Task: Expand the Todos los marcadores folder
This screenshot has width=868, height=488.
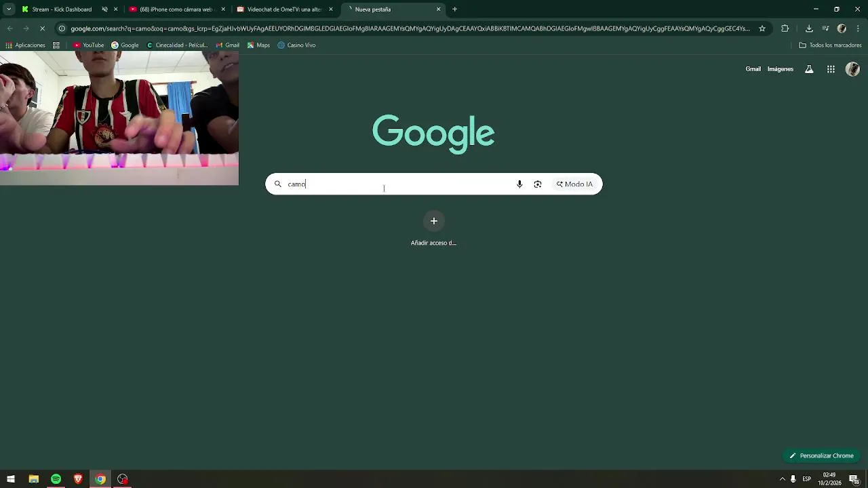Action: coord(830,45)
